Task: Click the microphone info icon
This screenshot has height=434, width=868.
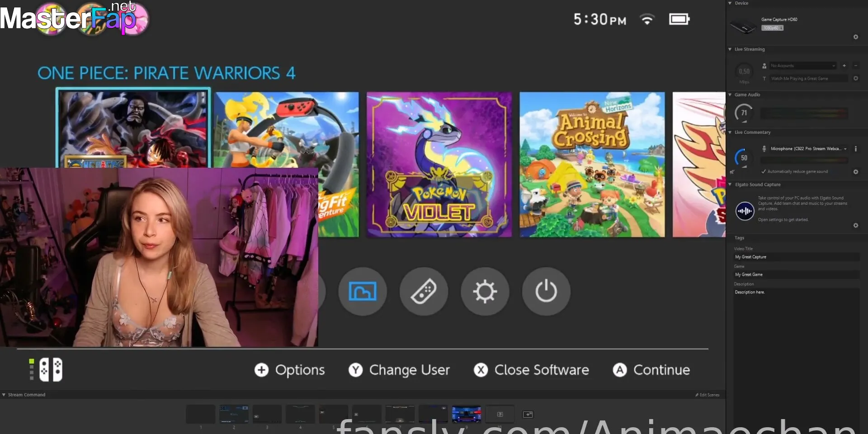Action: coord(855,149)
